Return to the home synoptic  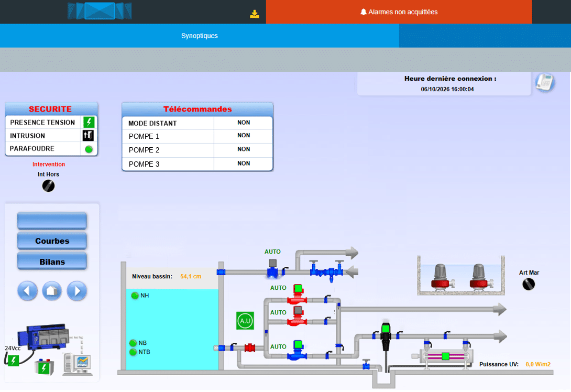pos(52,291)
